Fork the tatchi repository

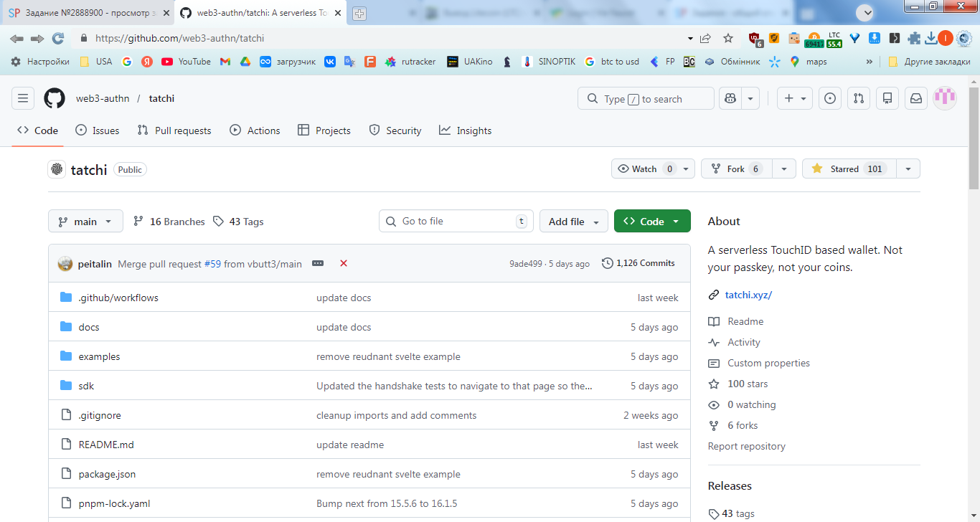click(737, 169)
